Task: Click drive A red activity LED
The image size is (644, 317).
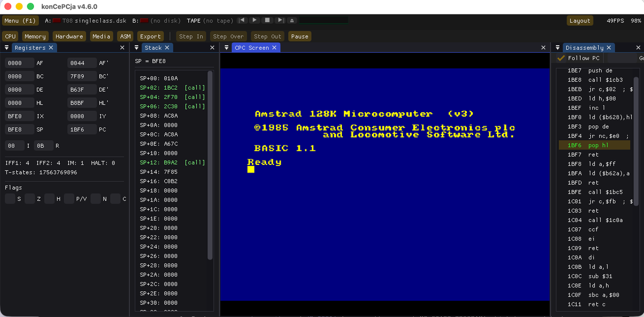Action: point(56,20)
